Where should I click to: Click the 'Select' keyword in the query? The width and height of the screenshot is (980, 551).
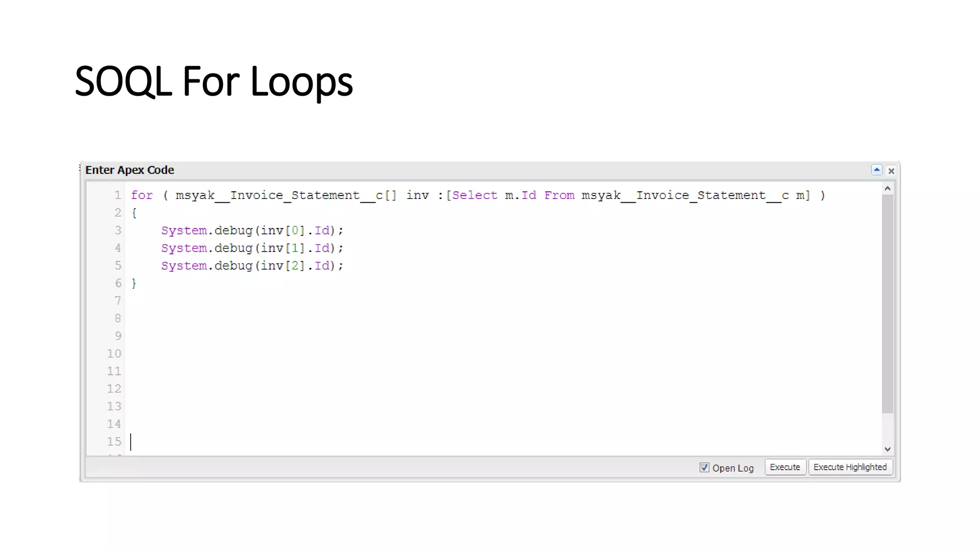tap(475, 195)
